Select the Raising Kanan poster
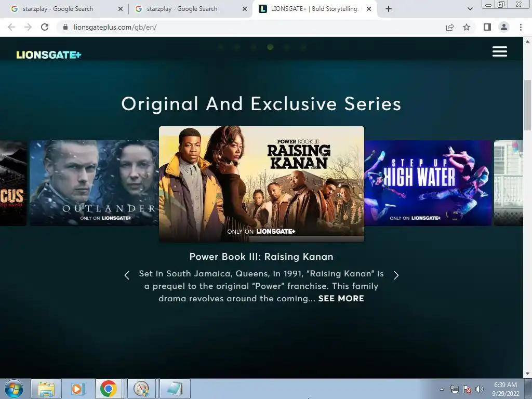The image size is (532, 399). [x=262, y=184]
